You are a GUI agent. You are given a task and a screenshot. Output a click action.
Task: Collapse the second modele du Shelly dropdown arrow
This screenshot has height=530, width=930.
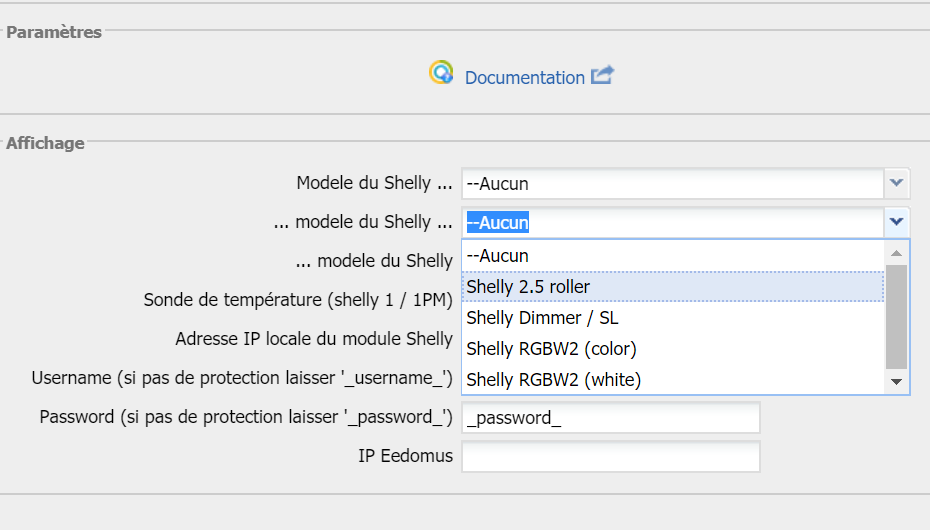pos(896,222)
